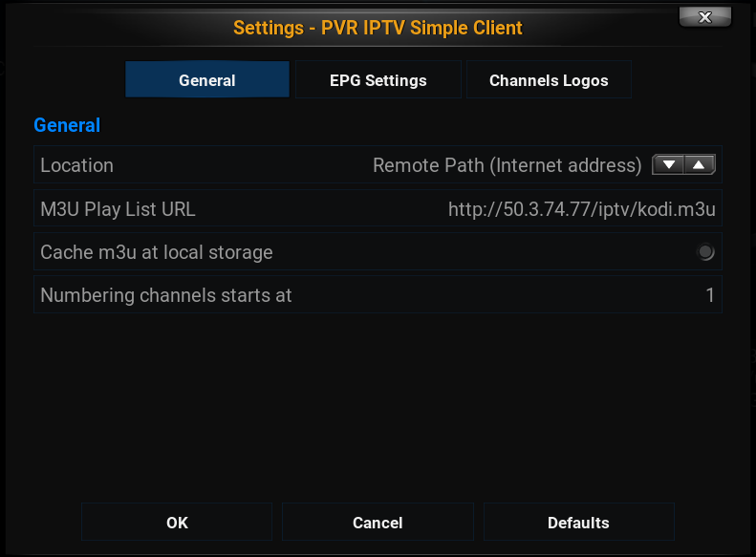Image resolution: width=756 pixels, height=557 pixels.
Task: Select the M3U Play List URL label
Action: (x=118, y=209)
